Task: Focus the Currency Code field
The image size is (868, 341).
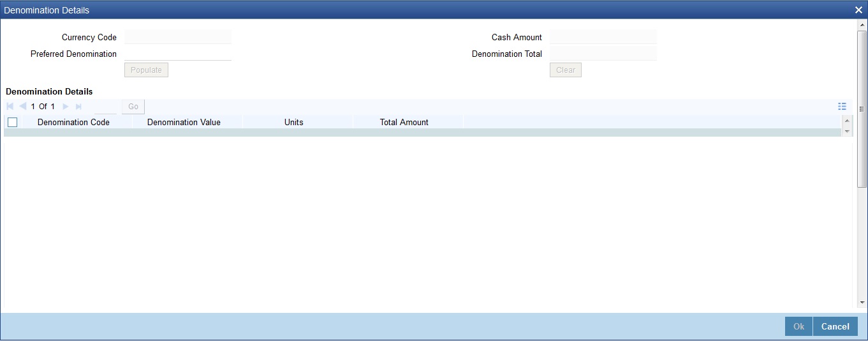Action: pos(178,37)
